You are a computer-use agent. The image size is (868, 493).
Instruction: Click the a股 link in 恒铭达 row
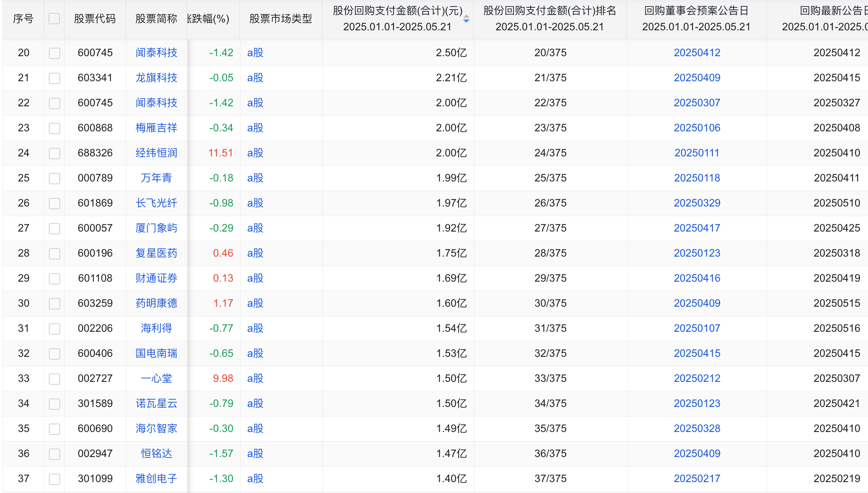coord(255,453)
